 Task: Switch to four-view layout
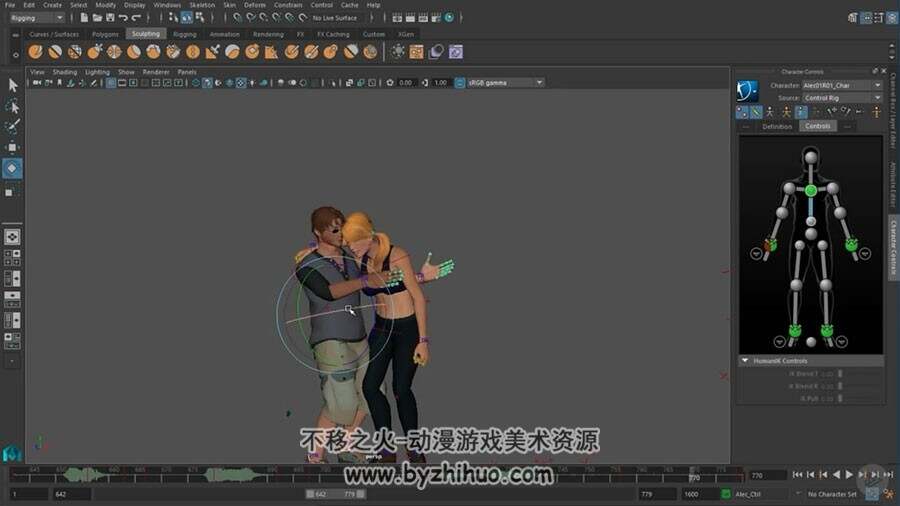coord(12,258)
